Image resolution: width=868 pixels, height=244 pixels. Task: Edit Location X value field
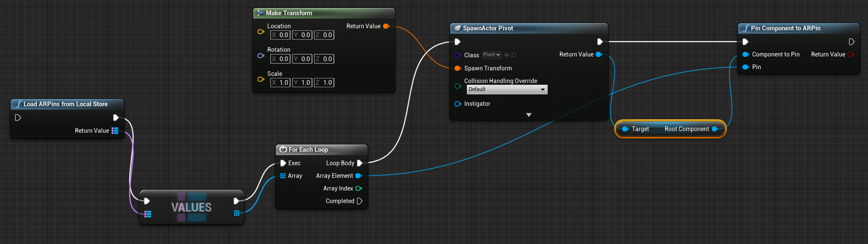280,35
